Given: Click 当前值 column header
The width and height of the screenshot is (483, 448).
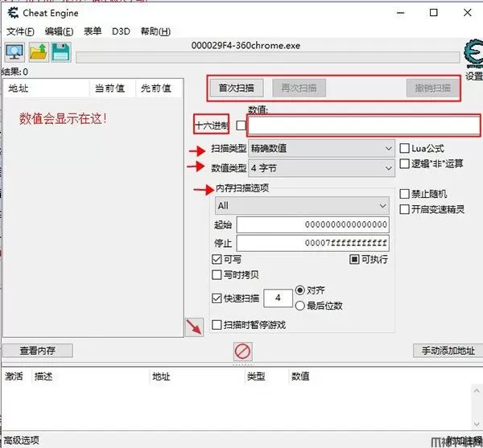Looking at the screenshot, I should (113, 88).
